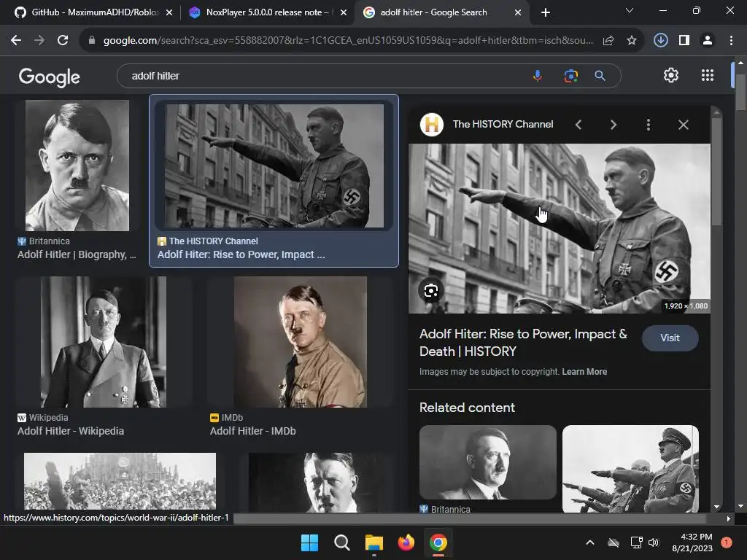Viewport: 747px width, 560px height.
Task: Click the cloud sync icon in system tray
Action: click(614, 542)
